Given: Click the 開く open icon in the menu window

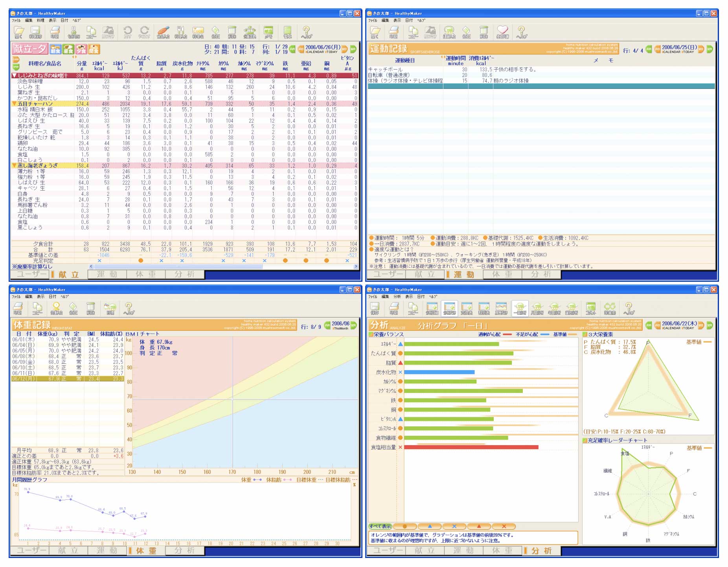Looking at the screenshot, I should coord(19,32).
